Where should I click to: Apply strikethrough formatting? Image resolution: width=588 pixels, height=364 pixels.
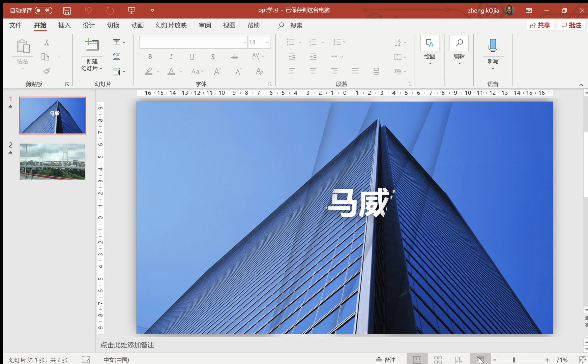click(x=234, y=57)
